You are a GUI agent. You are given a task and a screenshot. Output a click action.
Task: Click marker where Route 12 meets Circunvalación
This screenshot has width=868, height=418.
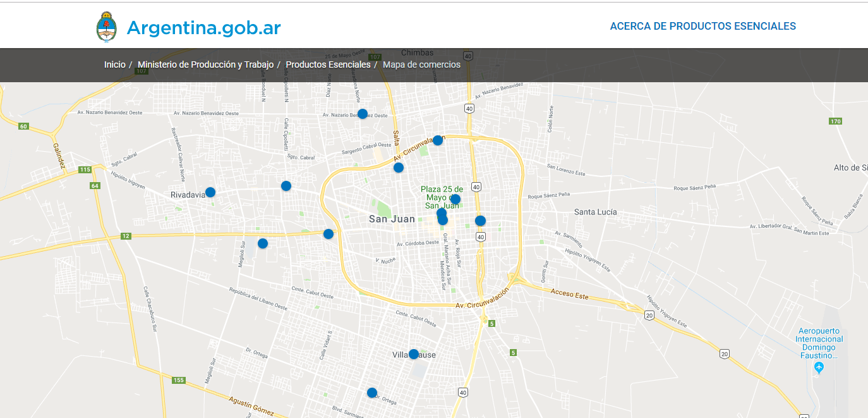point(329,234)
